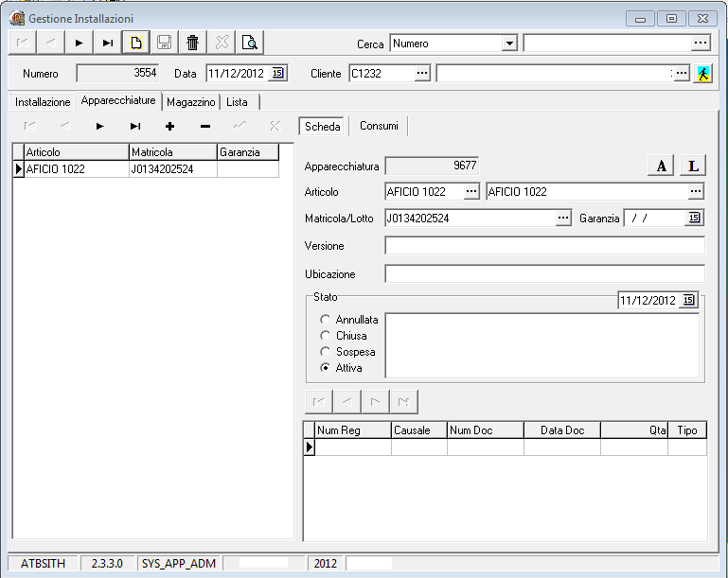Open Cliente code lookup button
The image size is (728, 578).
pos(422,73)
